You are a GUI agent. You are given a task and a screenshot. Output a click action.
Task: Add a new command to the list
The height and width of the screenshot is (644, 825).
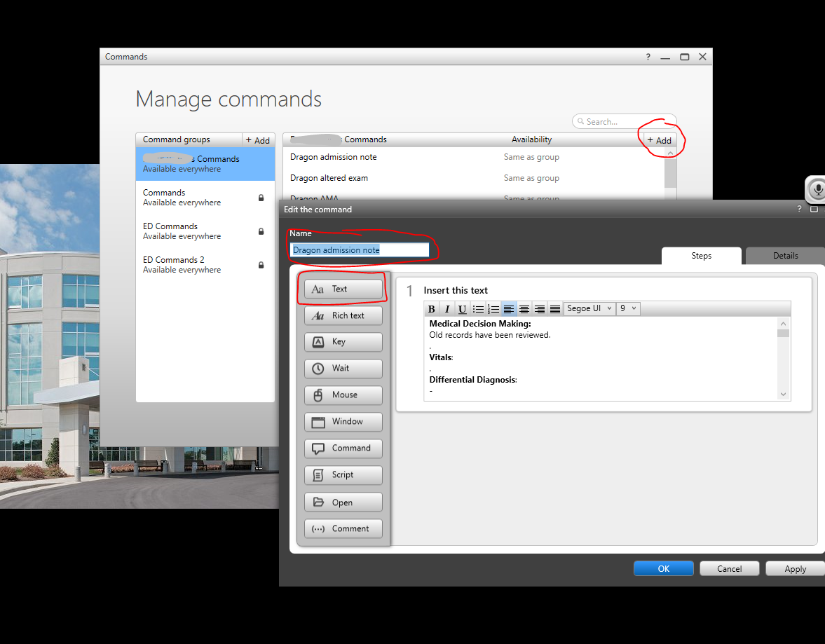click(660, 140)
